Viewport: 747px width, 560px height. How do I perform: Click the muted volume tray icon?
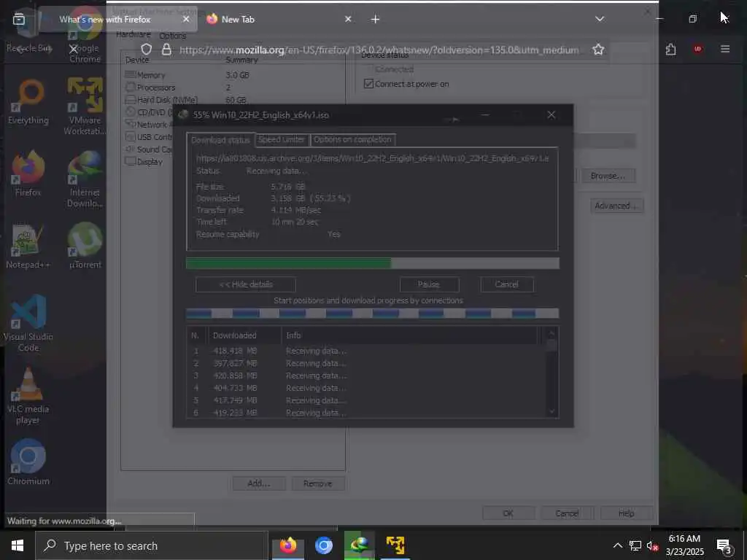tap(652, 545)
